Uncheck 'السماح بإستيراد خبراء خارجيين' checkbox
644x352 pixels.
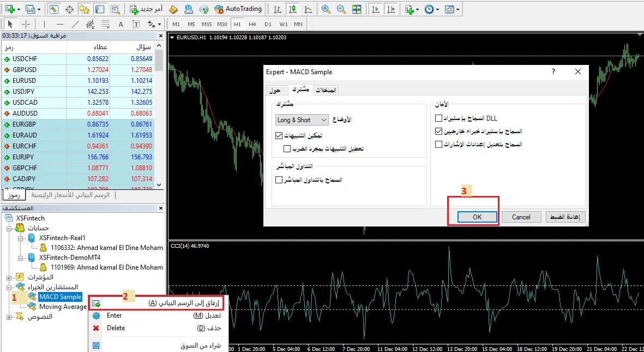(x=438, y=131)
